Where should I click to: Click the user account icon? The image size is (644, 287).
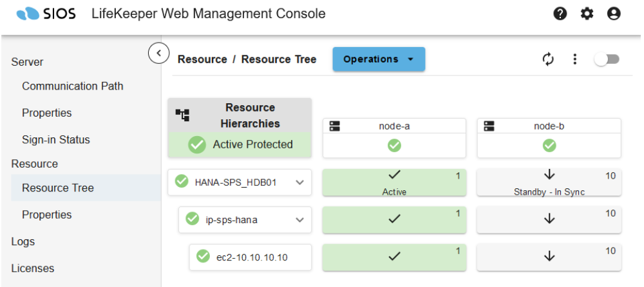[x=614, y=14]
